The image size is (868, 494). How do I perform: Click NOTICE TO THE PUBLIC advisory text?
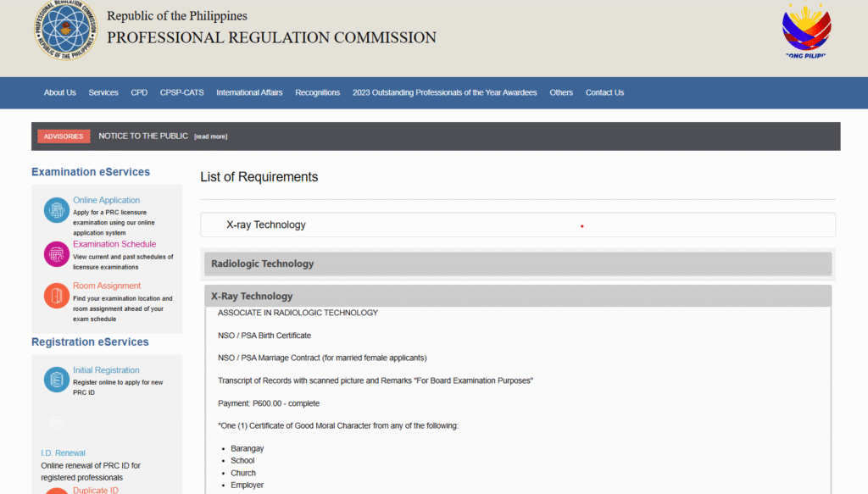coord(143,136)
